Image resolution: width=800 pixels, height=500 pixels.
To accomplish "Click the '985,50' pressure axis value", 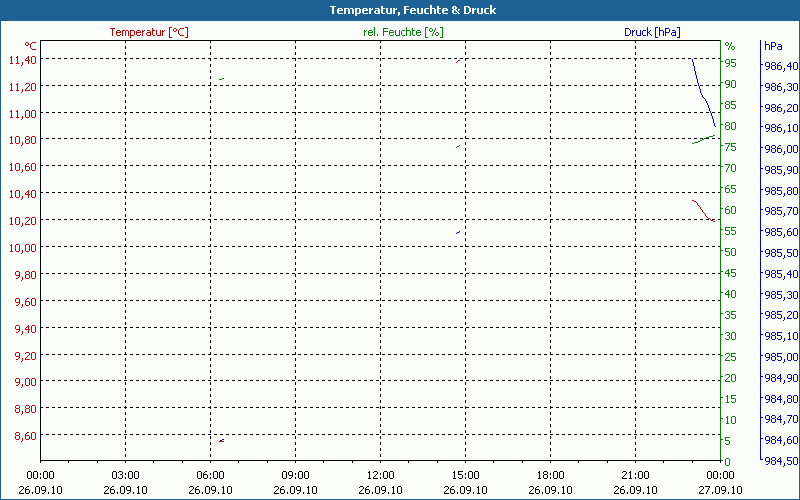I will click(781, 253).
